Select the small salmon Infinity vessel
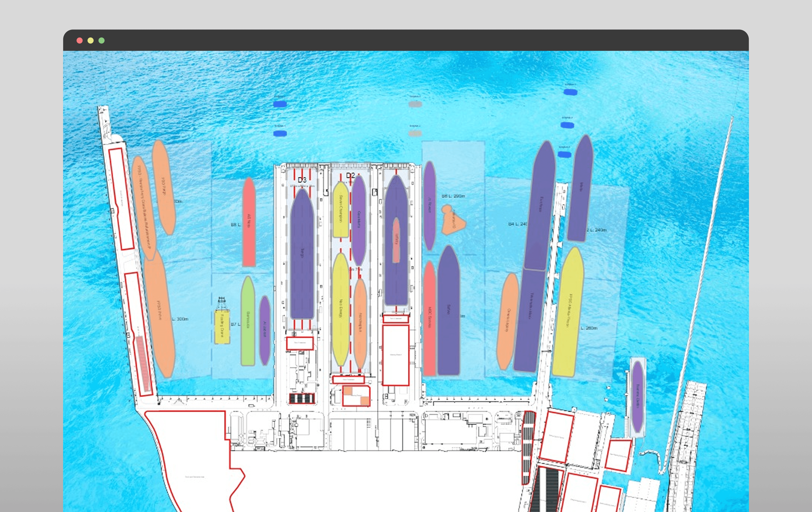The width and height of the screenshot is (812, 512). coord(396,240)
